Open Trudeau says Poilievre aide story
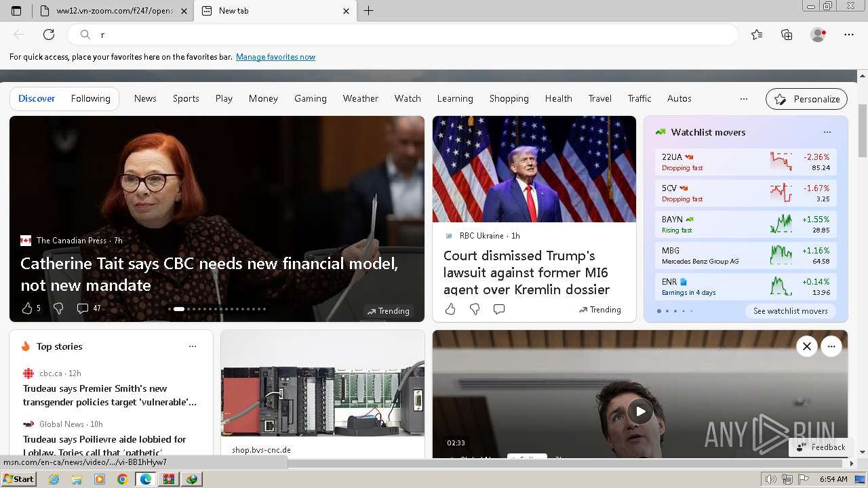This screenshot has width=868, height=488. tap(104, 445)
